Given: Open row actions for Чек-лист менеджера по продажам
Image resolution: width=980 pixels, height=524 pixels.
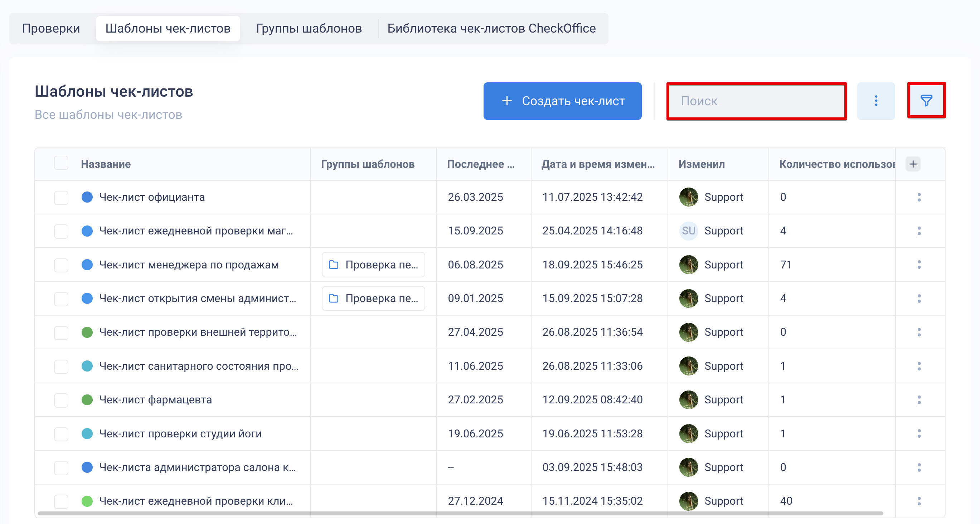Looking at the screenshot, I should (x=919, y=265).
